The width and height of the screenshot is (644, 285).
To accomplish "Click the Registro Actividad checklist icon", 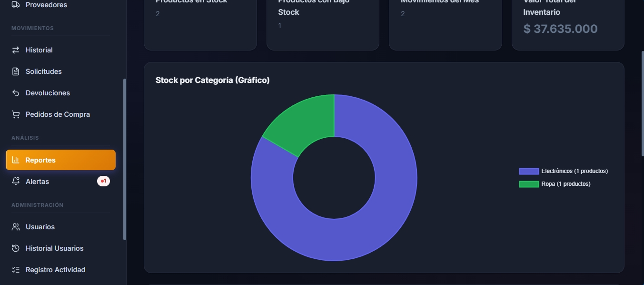I will pyautogui.click(x=16, y=270).
